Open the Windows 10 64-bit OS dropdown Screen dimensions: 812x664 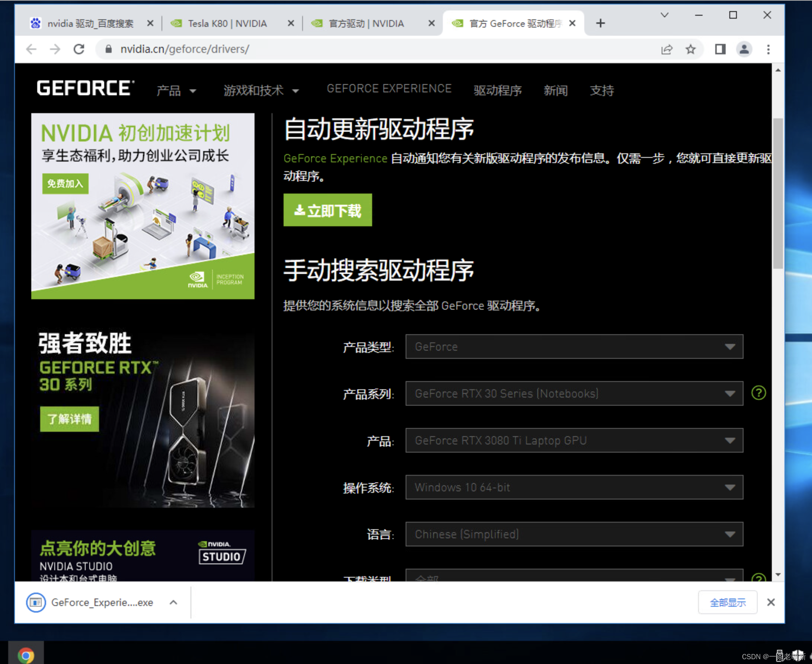pyautogui.click(x=574, y=487)
